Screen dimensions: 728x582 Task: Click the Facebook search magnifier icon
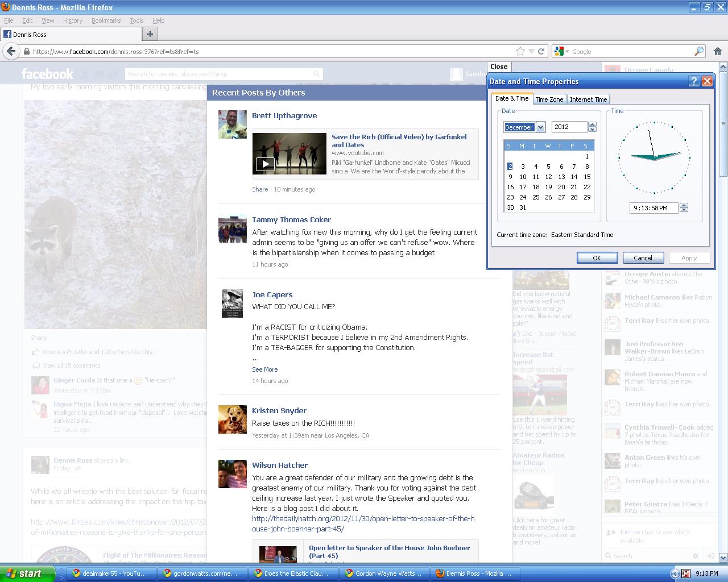click(316, 74)
